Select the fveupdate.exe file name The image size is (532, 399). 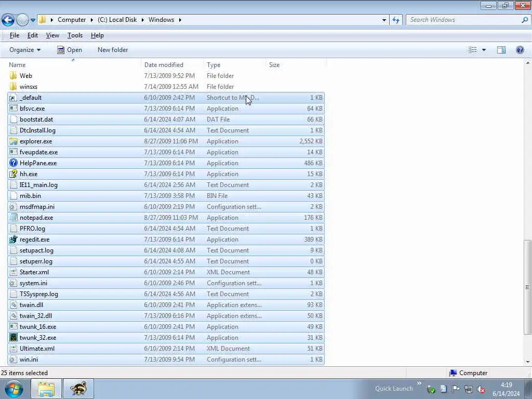(38, 152)
